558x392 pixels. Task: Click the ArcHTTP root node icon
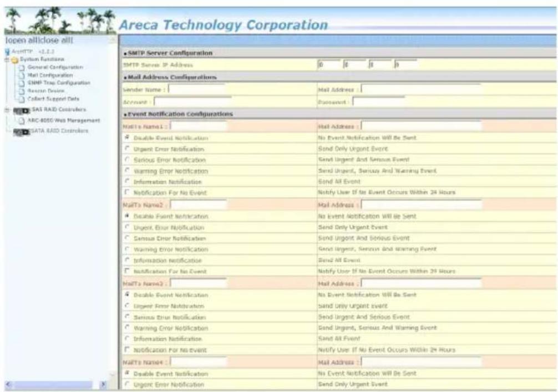[x=7, y=52]
